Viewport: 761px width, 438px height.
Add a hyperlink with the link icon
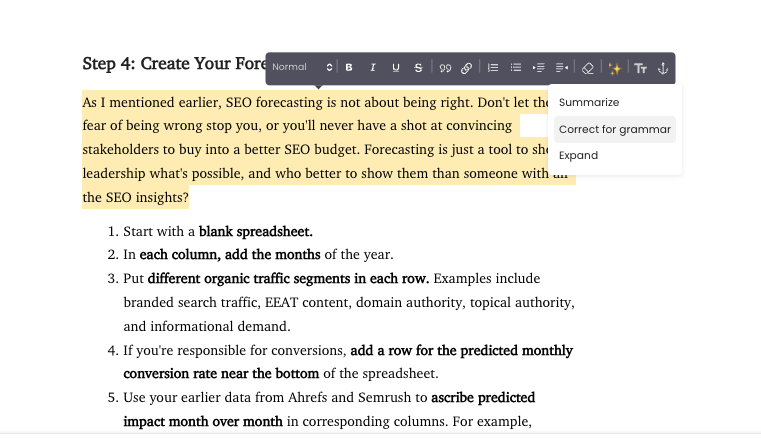(466, 68)
